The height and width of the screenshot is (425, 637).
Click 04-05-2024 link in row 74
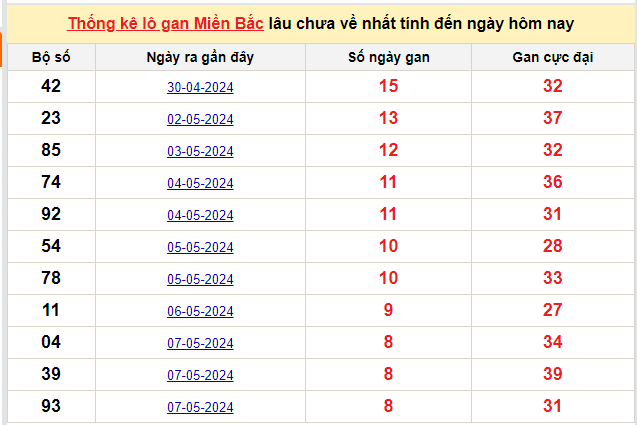pyautogui.click(x=200, y=184)
